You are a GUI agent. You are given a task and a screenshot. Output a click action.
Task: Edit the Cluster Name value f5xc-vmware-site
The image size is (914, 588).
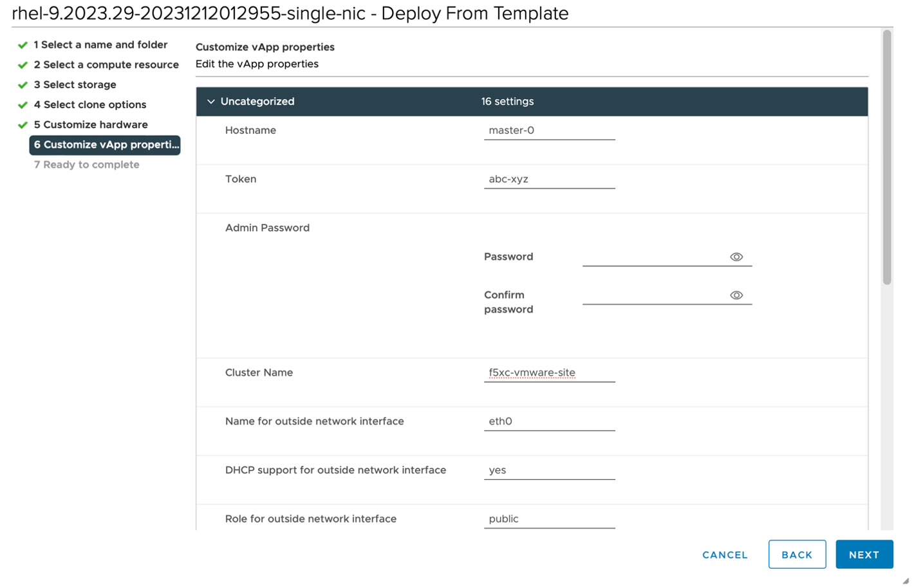[549, 373]
